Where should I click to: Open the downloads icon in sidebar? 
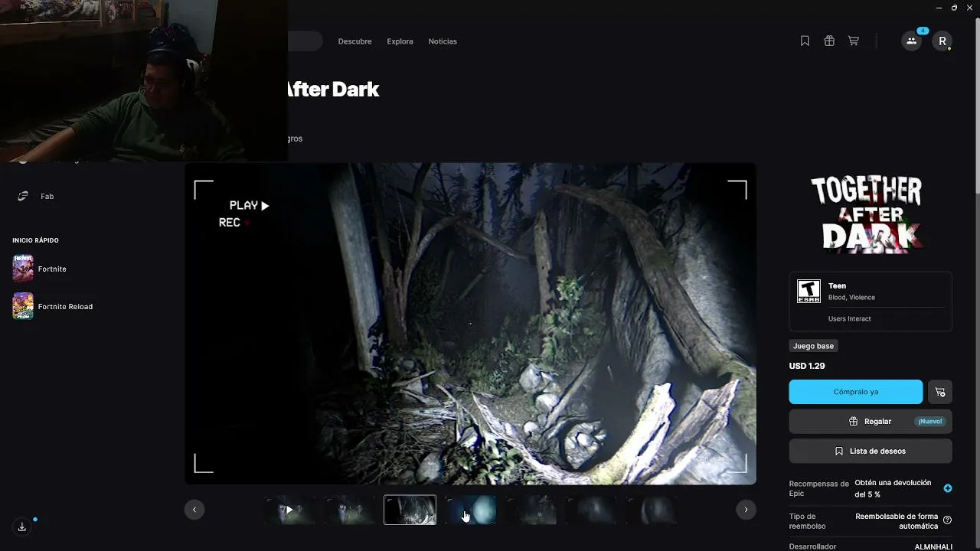pyautogui.click(x=22, y=527)
